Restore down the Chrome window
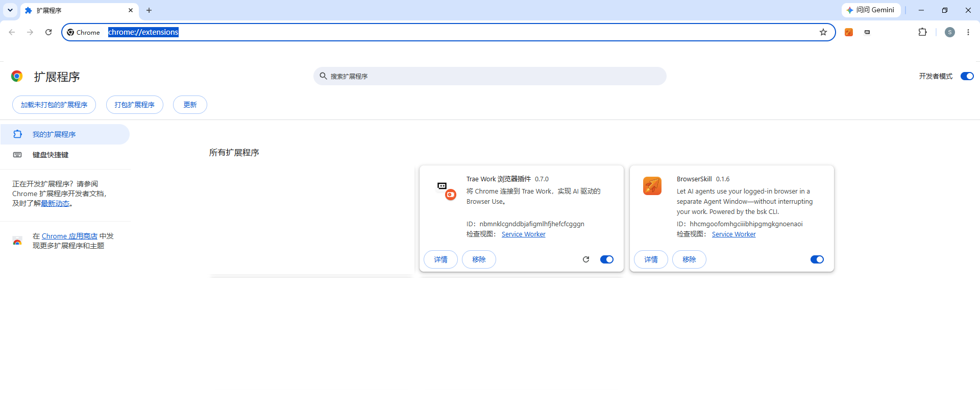Image resolution: width=980 pixels, height=407 pixels. click(945, 10)
